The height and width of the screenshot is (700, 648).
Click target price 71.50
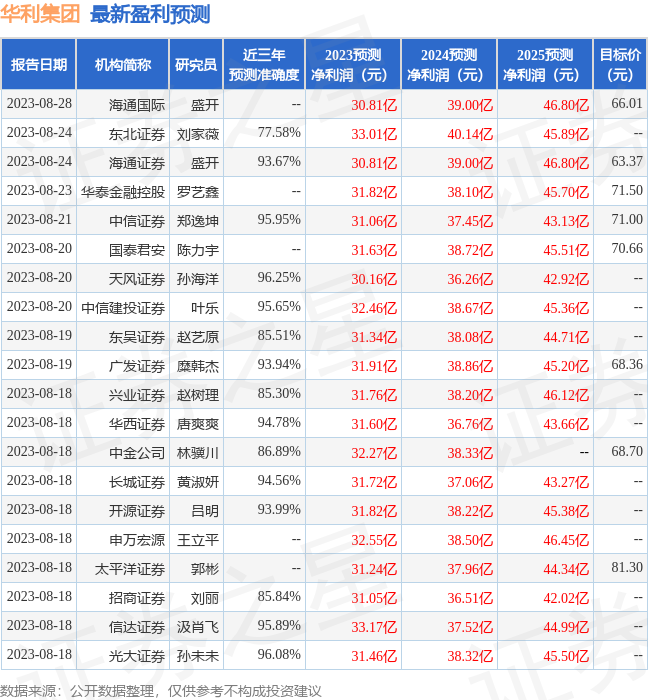tap(627, 191)
